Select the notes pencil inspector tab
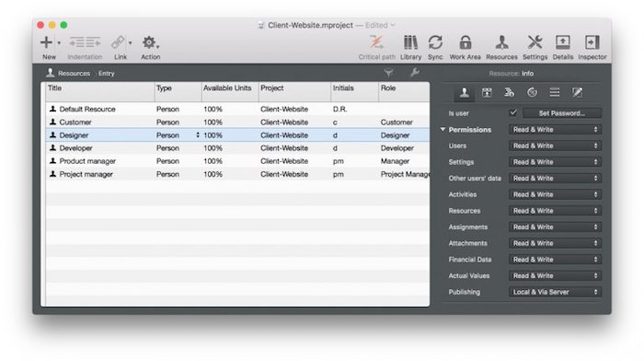The width and height of the screenshot is (644, 361). tap(577, 92)
